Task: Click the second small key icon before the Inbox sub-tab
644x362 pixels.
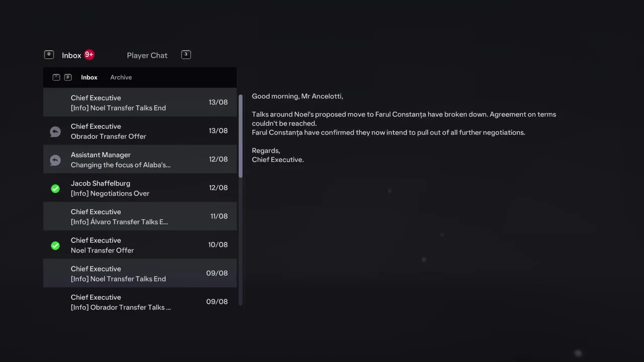Action: pos(68,77)
